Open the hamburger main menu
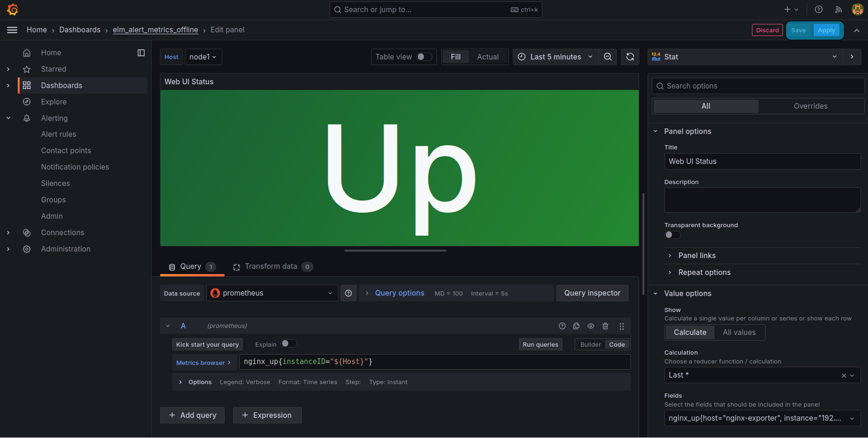The width and height of the screenshot is (868, 438). point(12,30)
